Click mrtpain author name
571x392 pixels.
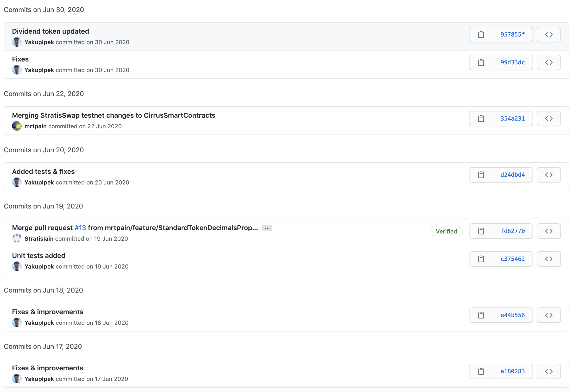click(x=35, y=126)
